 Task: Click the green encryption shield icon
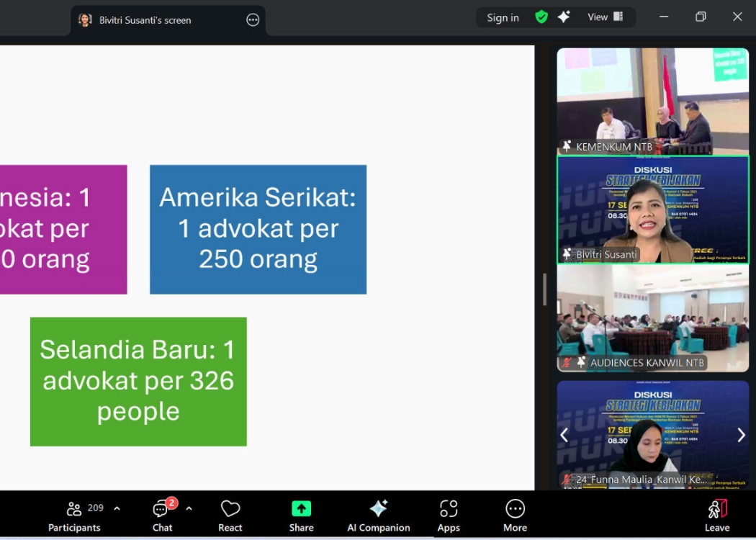(x=541, y=17)
